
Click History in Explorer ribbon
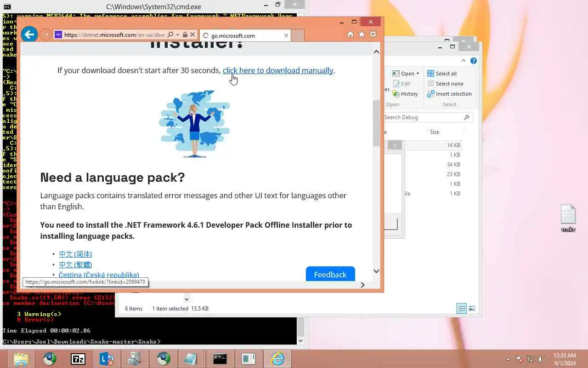tap(405, 94)
